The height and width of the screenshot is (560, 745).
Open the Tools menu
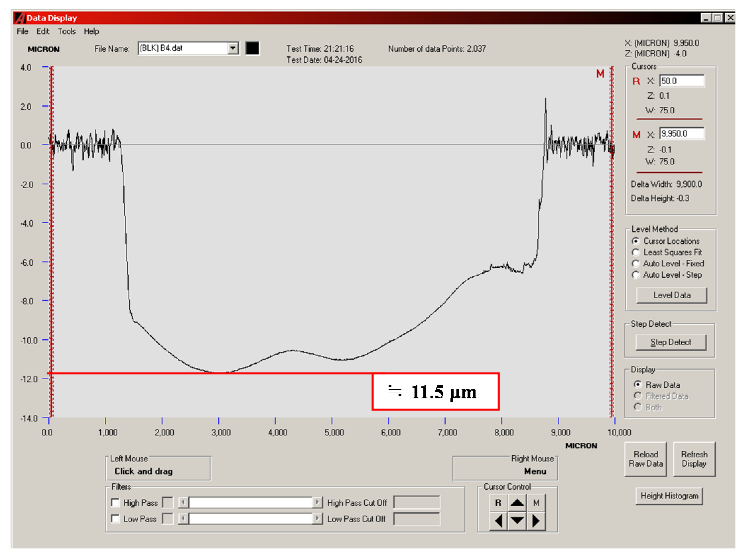click(x=67, y=31)
